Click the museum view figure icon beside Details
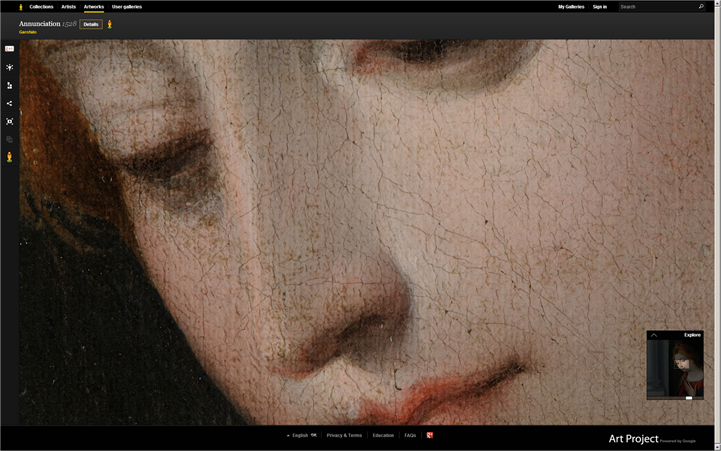 [x=109, y=24]
